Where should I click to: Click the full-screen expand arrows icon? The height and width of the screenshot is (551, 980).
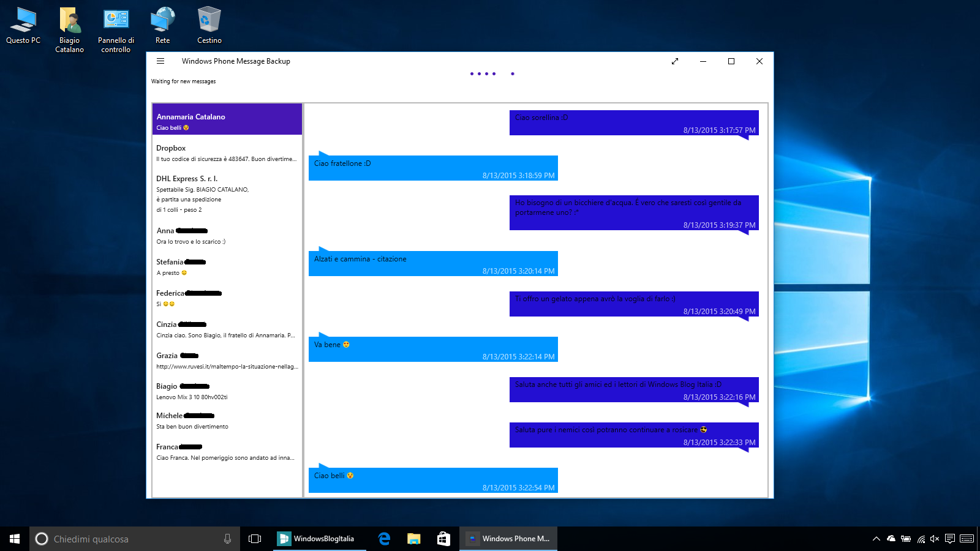point(675,61)
